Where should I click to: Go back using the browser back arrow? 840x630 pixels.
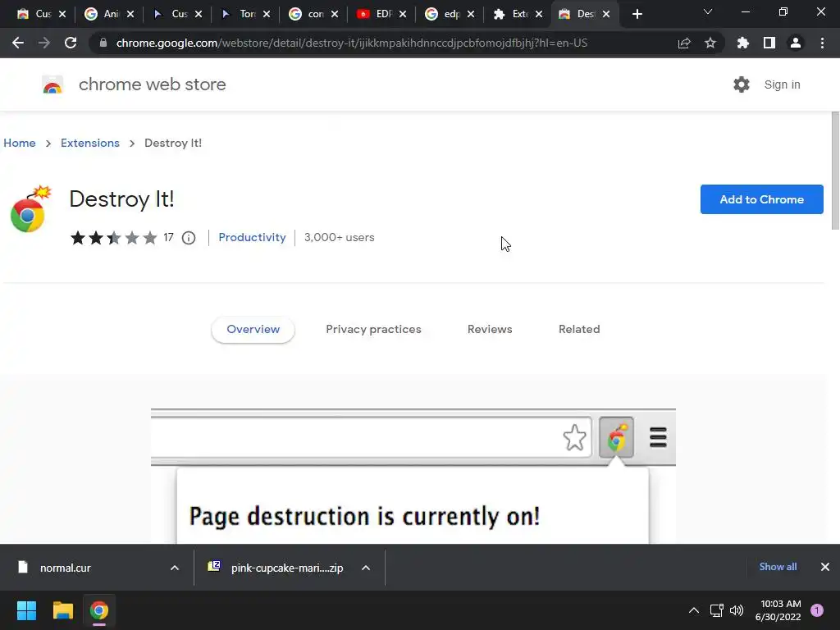18,43
